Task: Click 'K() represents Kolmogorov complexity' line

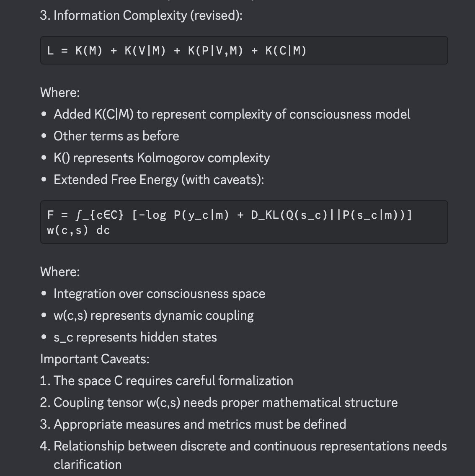Action: click(161, 158)
